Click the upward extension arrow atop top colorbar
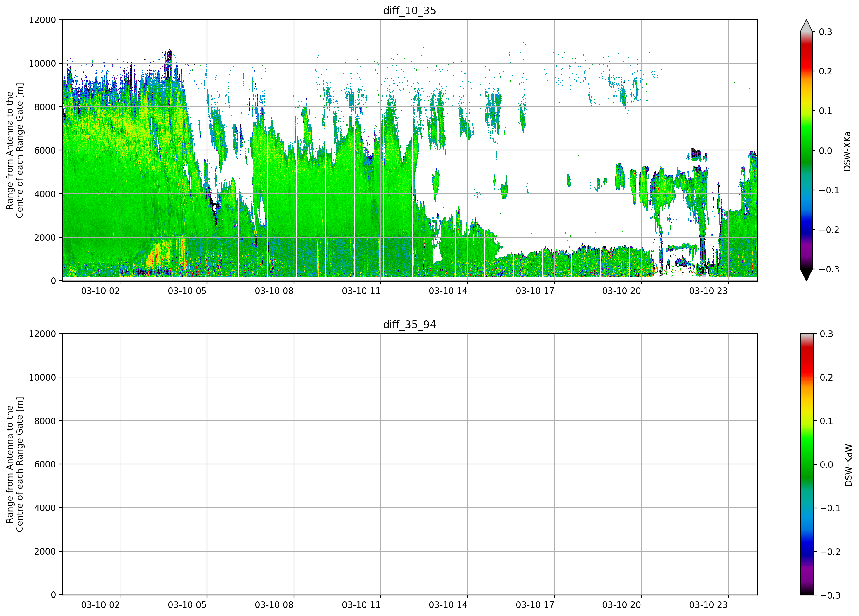Viewport: 859px width, 616px height. tap(806, 26)
